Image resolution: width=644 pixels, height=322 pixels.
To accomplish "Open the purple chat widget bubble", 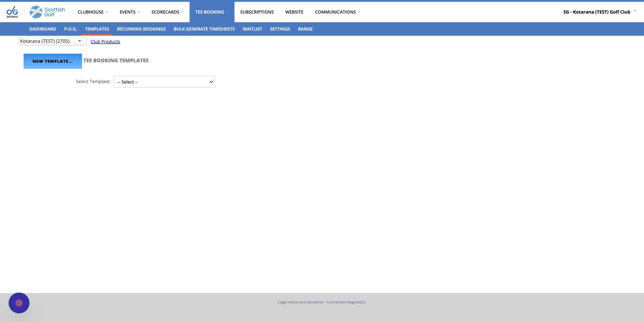I will tap(19, 303).
